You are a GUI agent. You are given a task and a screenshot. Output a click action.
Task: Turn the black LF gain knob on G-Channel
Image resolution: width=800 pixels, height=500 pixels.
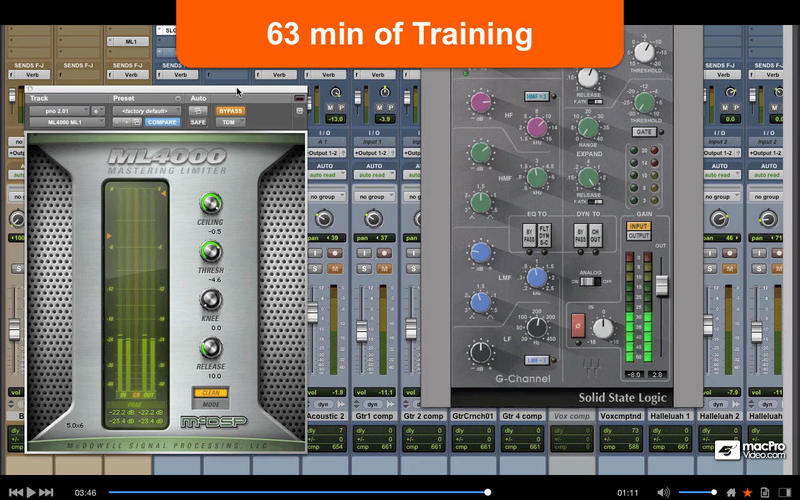(x=480, y=353)
